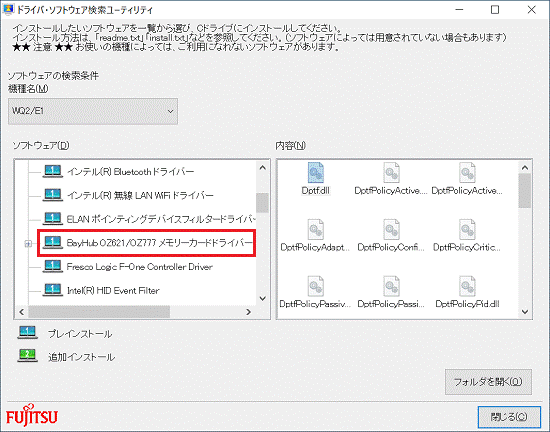The width and height of the screenshot is (550, 432).
Task: Click software list scroll up arrow
Action: 262,168
